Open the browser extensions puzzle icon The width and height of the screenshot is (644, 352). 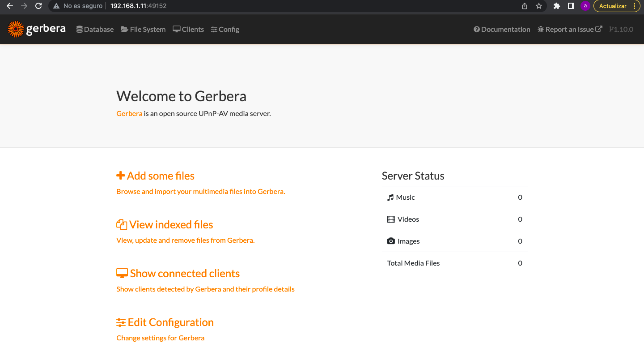[x=557, y=6]
